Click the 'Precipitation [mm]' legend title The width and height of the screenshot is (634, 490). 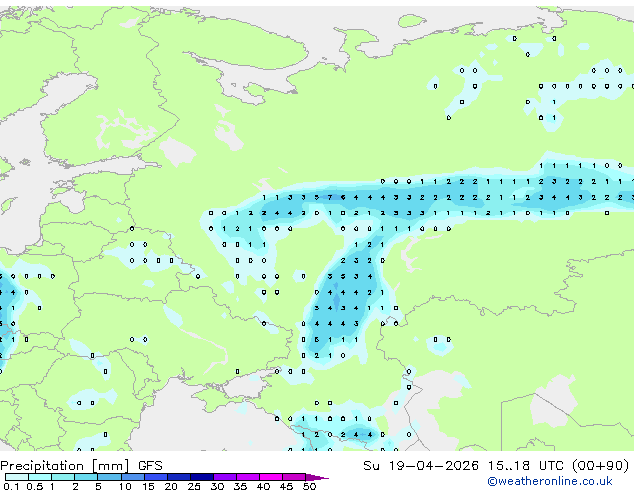tap(65, 466)
